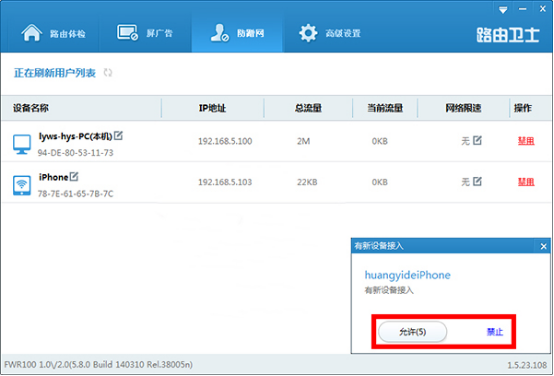Click the version number 1.5.23.108
554x376 pixels.
[528, 365]
